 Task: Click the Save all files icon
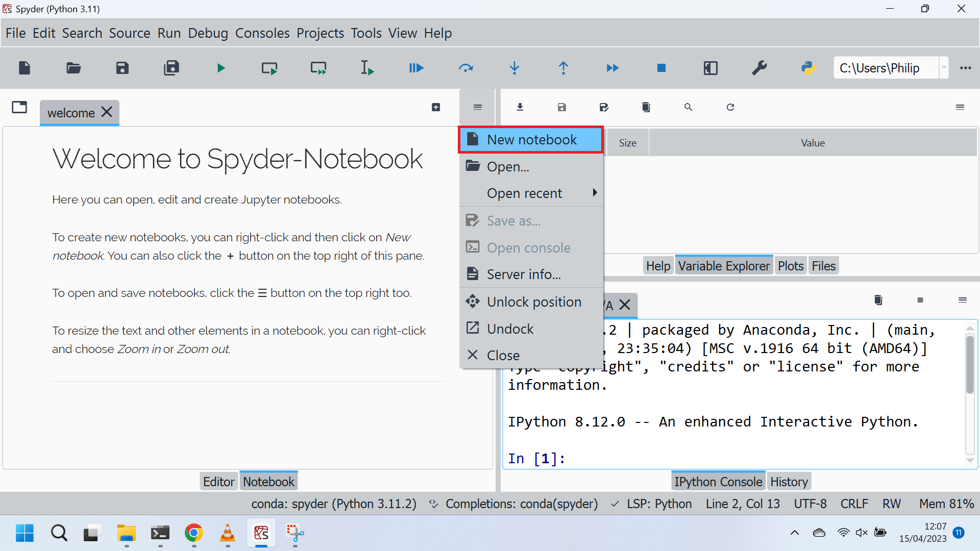click(171, 68)
